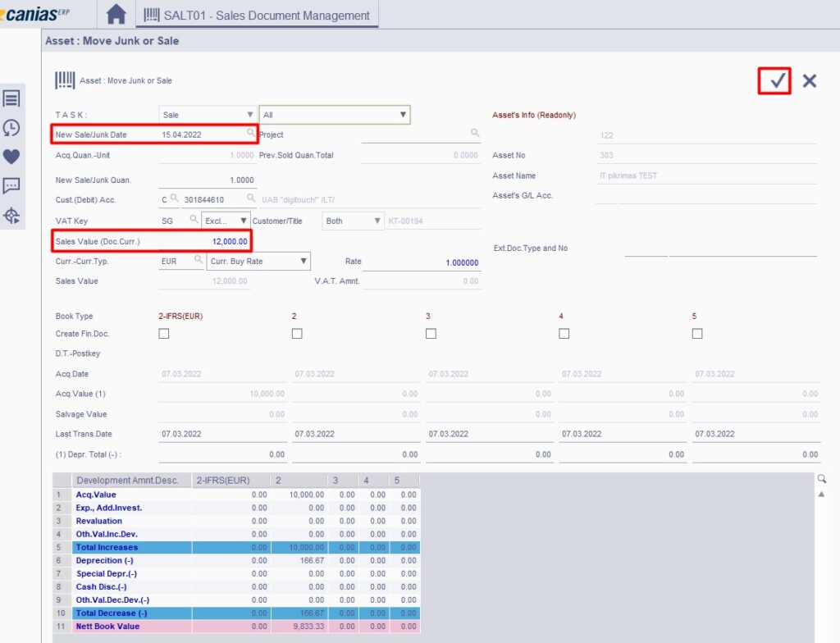Select the Nett Book Value table row
This screenshot has height=643, width=840.
(107, 627)
